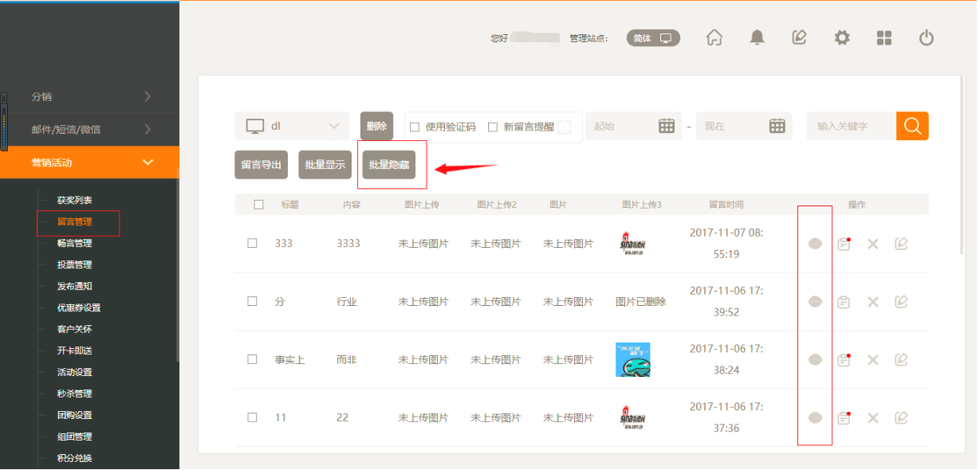Open reply notes for message 事实上
The width and height of the screenshot is (980, 470).
pos(844,360)
